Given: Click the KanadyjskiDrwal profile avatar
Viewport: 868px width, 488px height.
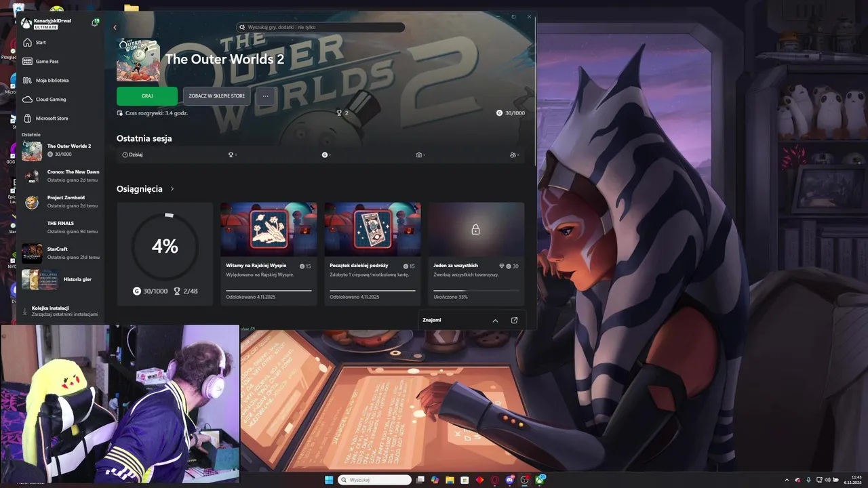Looking at the screenshot, I should click(x=26, y=23).
